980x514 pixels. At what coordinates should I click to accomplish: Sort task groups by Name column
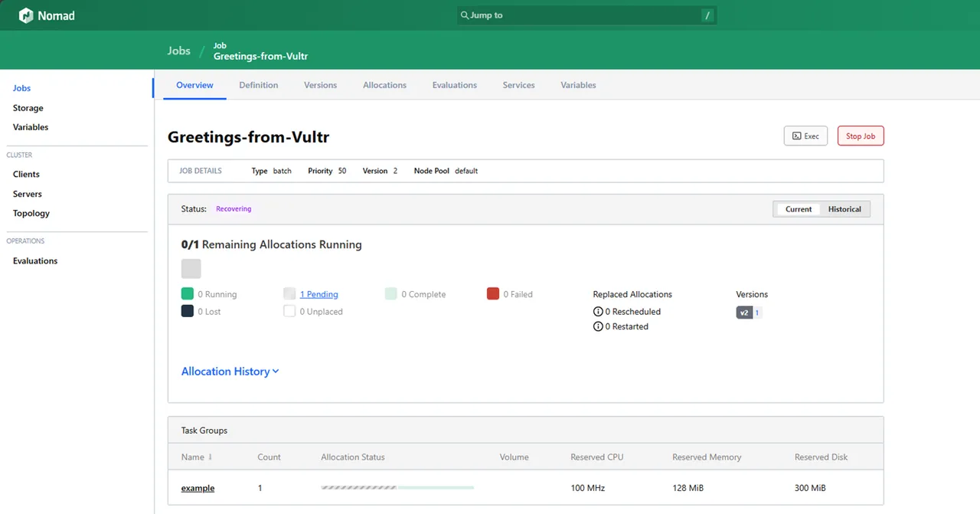(x=193, y=457)
